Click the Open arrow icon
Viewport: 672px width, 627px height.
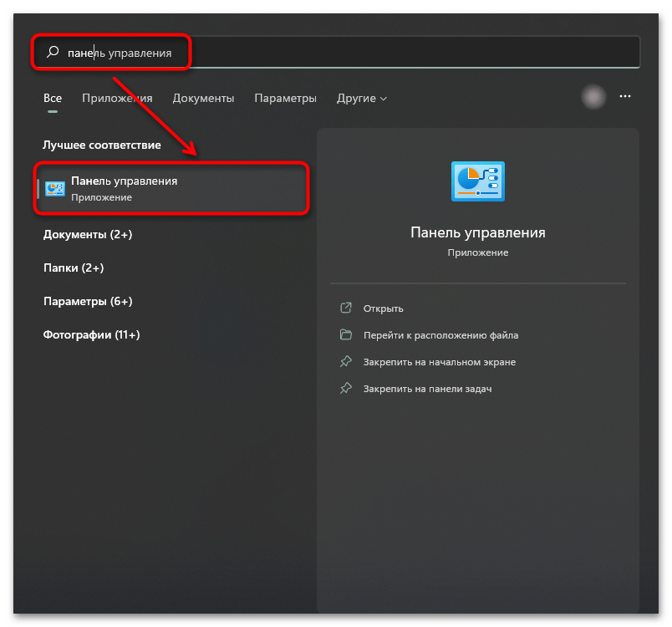pyautogui.click(x=346, y=308)
